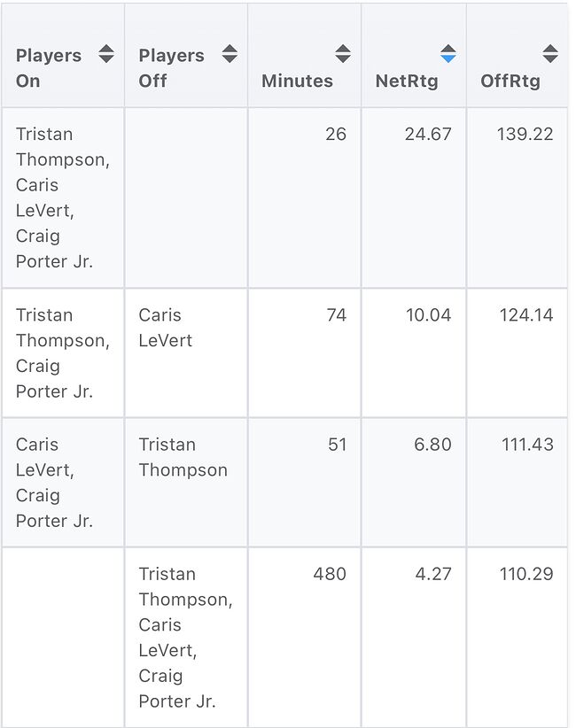
Task: Click the NetRtg column header label
Action: [x=407, y=81]
